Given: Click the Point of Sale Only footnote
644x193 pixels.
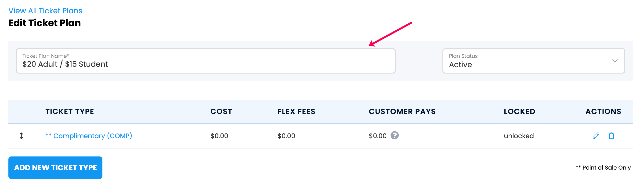Looking at the screenshot, I should click(x=603, y=167).
